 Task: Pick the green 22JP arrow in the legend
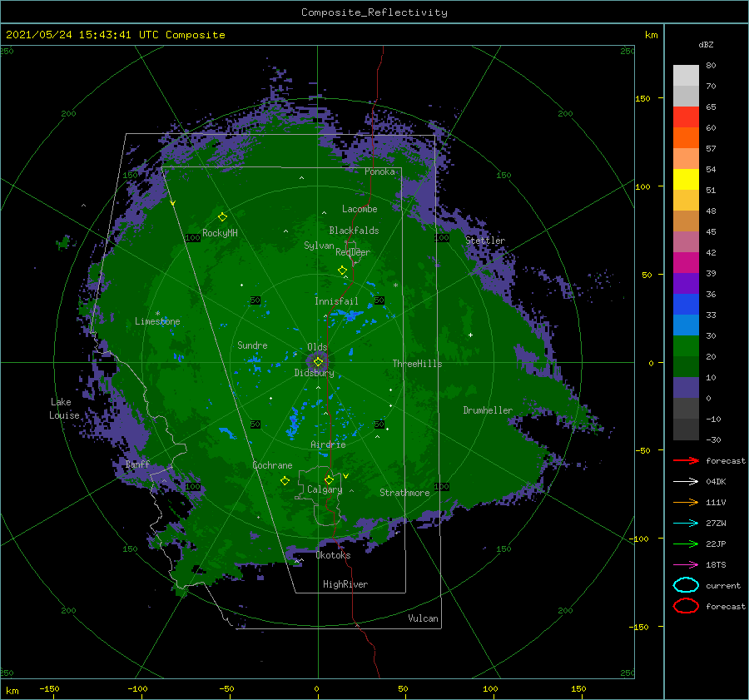pos(686,544)
